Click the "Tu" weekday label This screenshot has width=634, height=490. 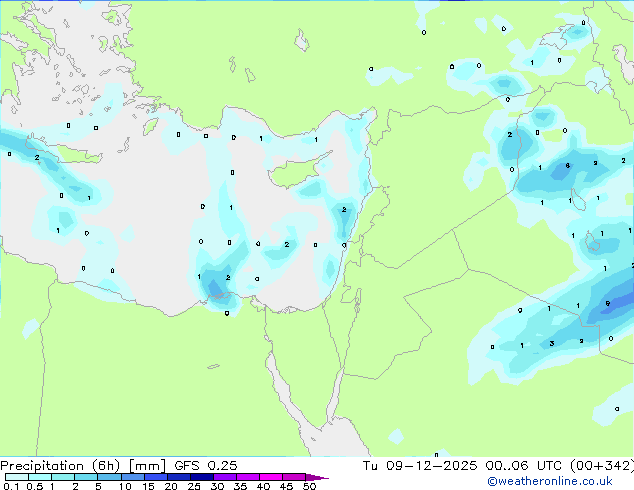pyautogui.click(x=370, y=466)
